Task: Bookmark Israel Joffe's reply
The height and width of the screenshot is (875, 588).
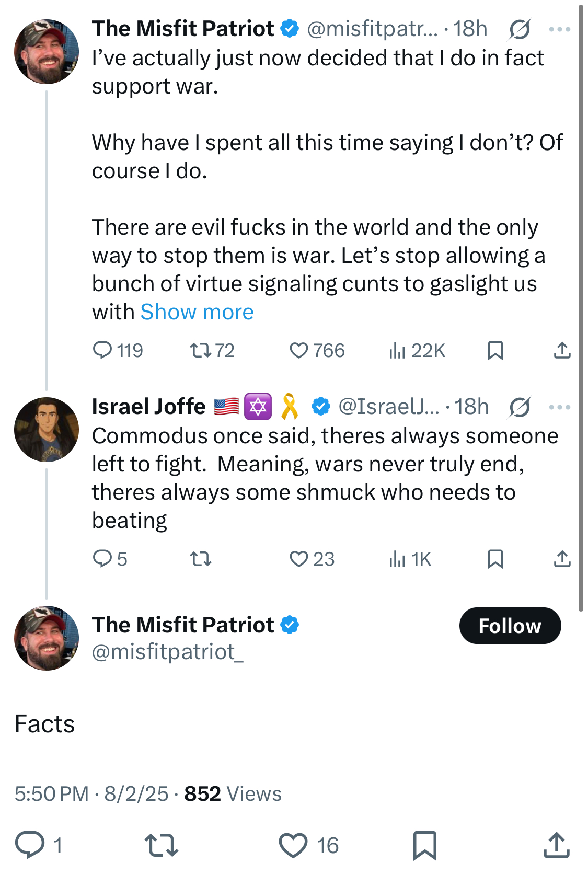Action: click(x=495, y=559)
